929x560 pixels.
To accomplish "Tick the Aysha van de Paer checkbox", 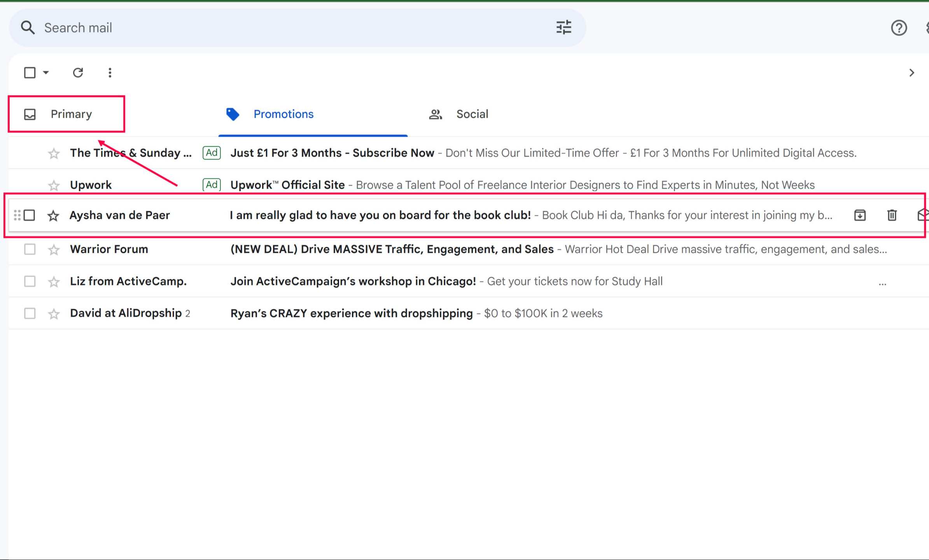I will coord(30,215).
